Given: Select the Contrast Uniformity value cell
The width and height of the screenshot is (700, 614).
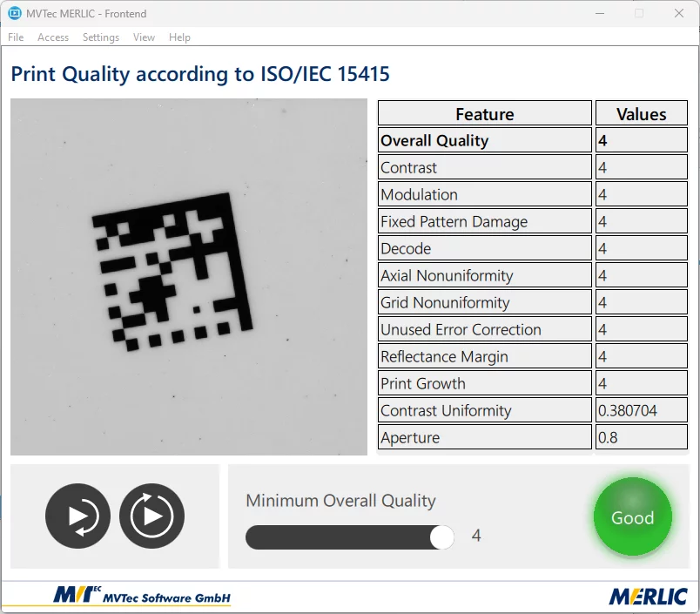Looking at the screenshot, I should pos(641,411).
